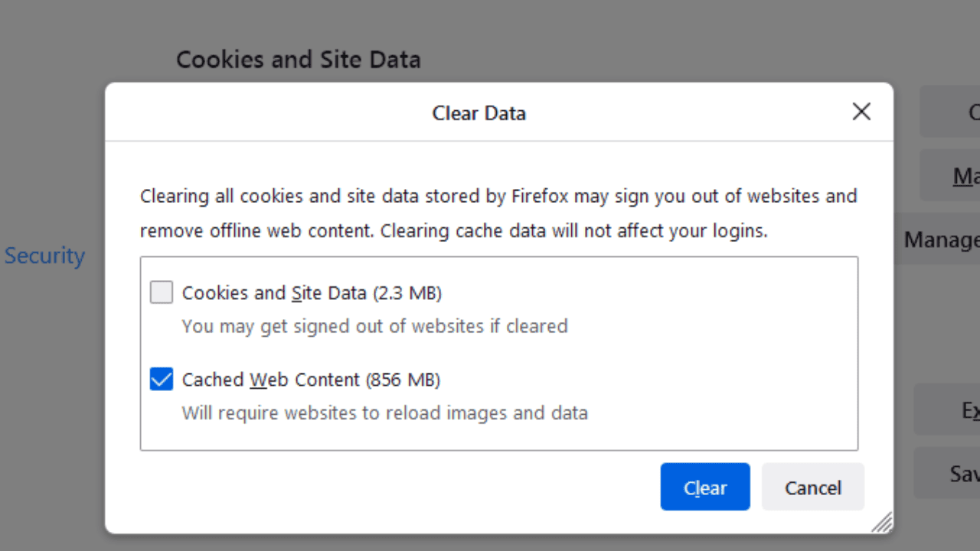The width and height of the screenshot is (980, 551).
Task: Click the warning paragraph about Firefox cookies
Action: tap(498, 213)
